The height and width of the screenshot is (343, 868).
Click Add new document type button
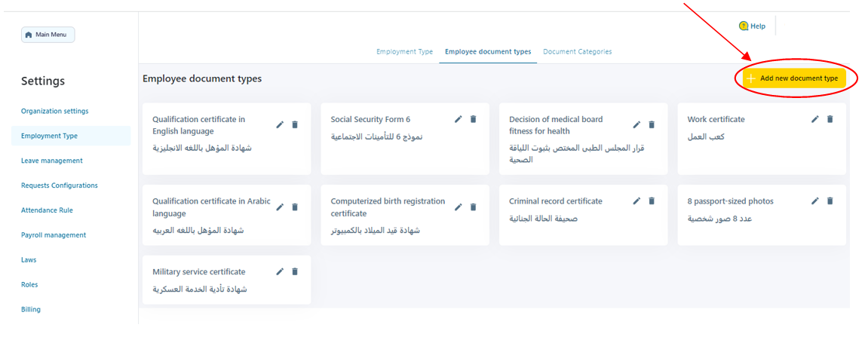[x=792, y=78]
